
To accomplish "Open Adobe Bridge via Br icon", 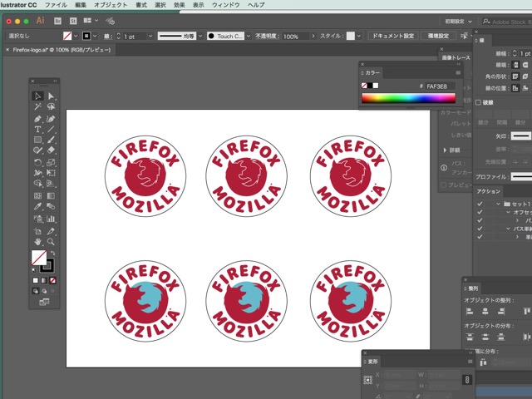I will (x=57, y=21).
